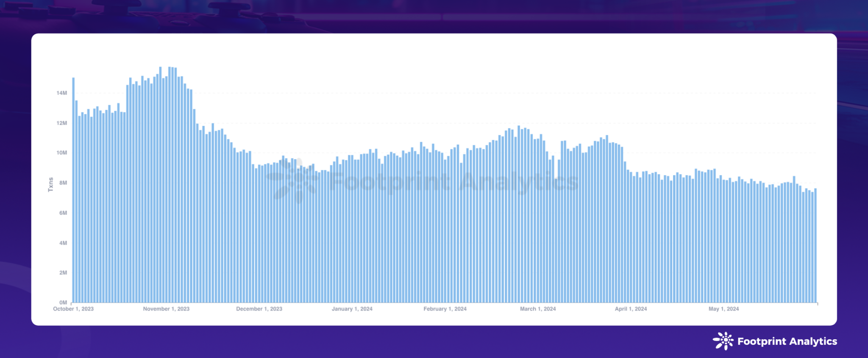The width and height of the screenshot is (868, 358).
Task: Click the Footprint Analytics brand text
Action: tap(787, 341)
